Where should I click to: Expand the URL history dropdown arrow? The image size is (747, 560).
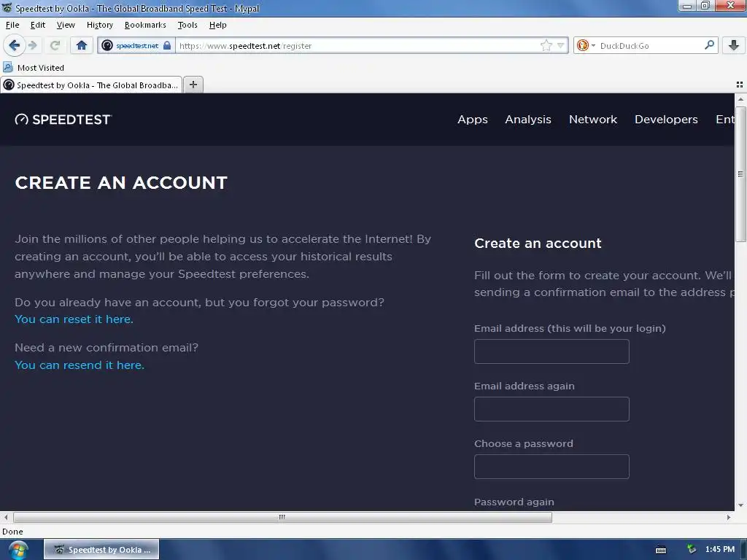tap(561, 46)
